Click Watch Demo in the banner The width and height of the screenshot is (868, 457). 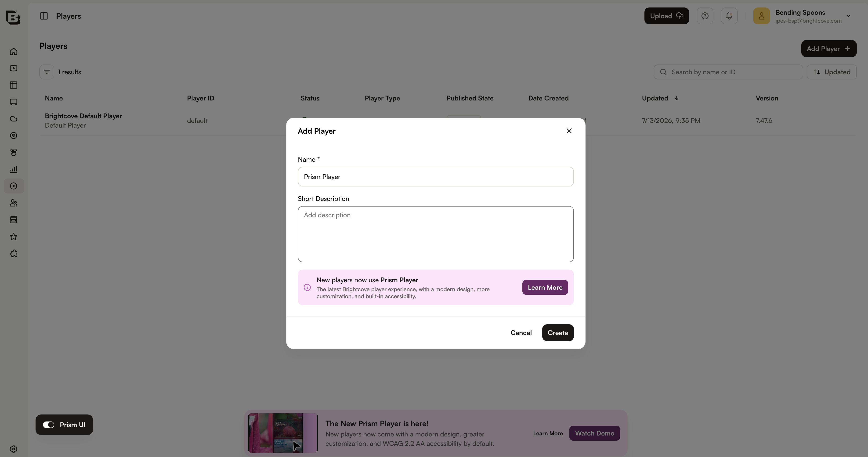(x=594, y=433)
